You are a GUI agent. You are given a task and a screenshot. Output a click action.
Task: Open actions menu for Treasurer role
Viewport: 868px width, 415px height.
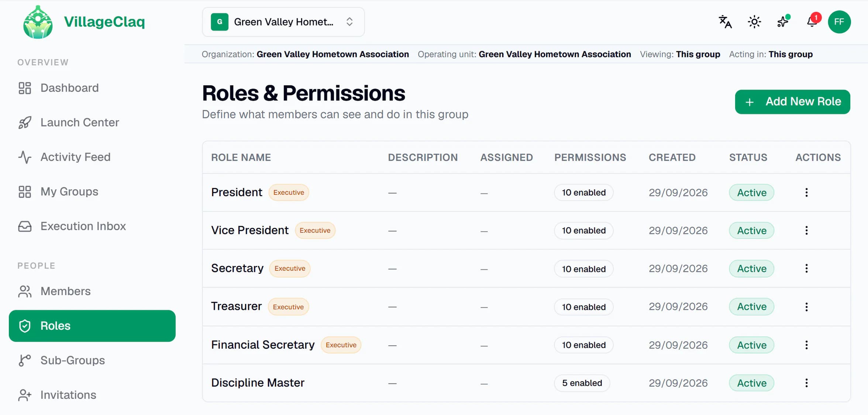coord(806,307)
